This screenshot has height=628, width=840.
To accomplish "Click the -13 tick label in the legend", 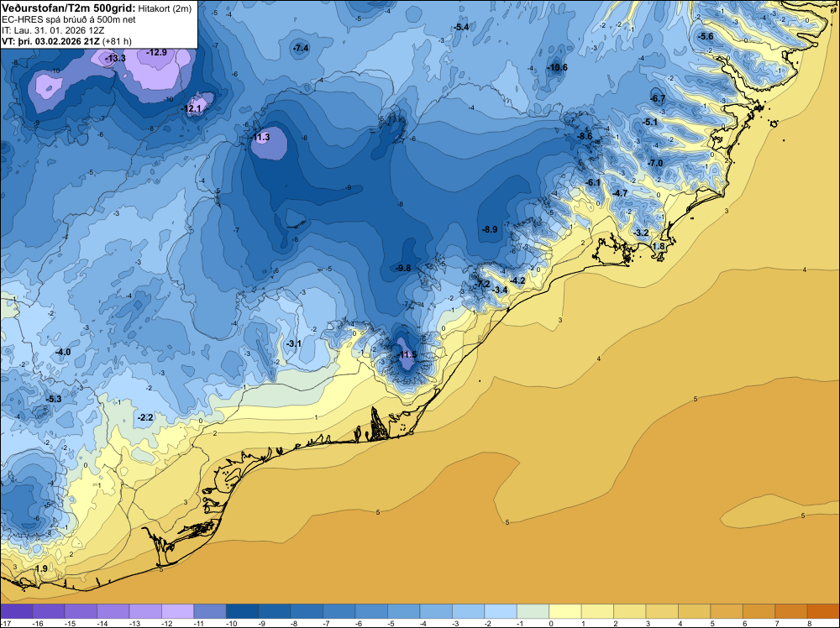I will click(x=134, y=623).
